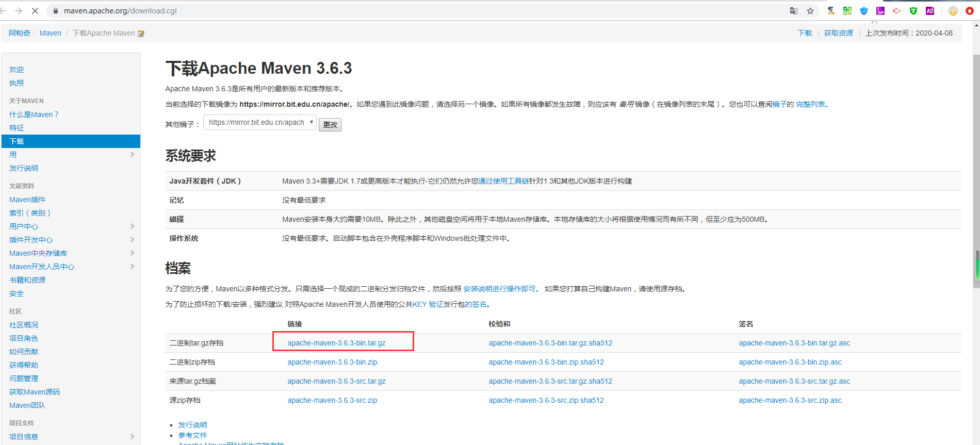This screenshot has height=445, width=980.
Task: Click the Google Translate icon in address bar
Action: pos(794,11)
